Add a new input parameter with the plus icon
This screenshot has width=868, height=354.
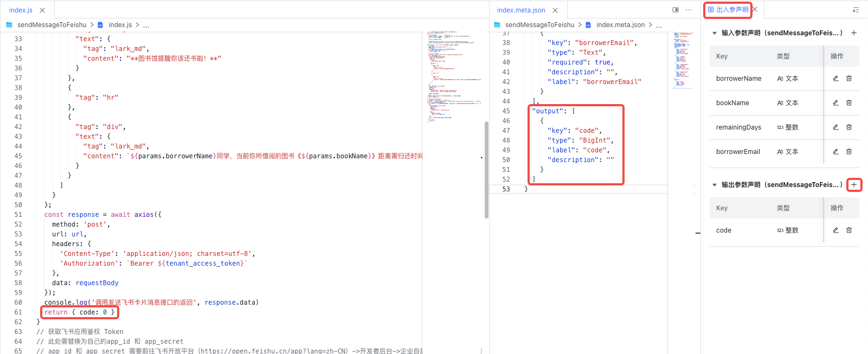coord(854,33)
